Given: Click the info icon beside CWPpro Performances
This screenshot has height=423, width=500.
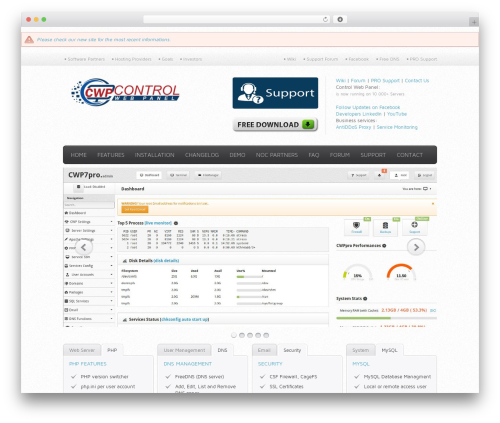Looking at the screenshot, I should [384, 246].
